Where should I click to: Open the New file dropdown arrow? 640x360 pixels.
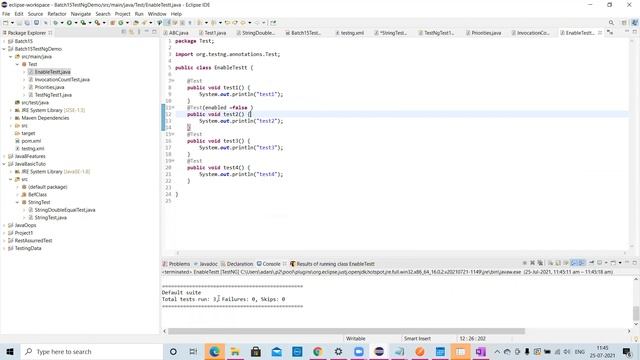[x=12, y=23]
